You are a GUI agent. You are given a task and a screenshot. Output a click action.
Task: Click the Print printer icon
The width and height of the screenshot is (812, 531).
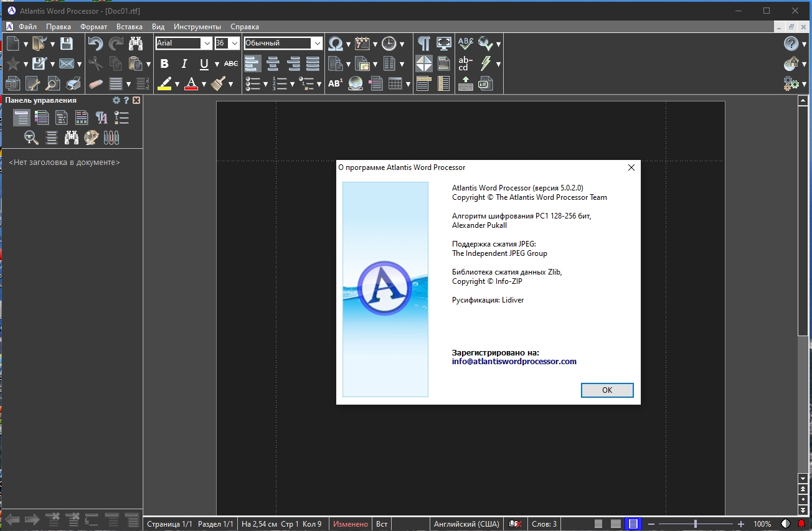tap(73, 83)
